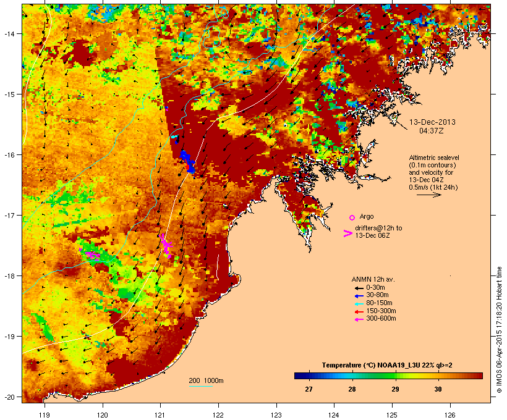
Task: Click the 119 longitude axis label
Action: pyautogui.click(x=45, y=415)
